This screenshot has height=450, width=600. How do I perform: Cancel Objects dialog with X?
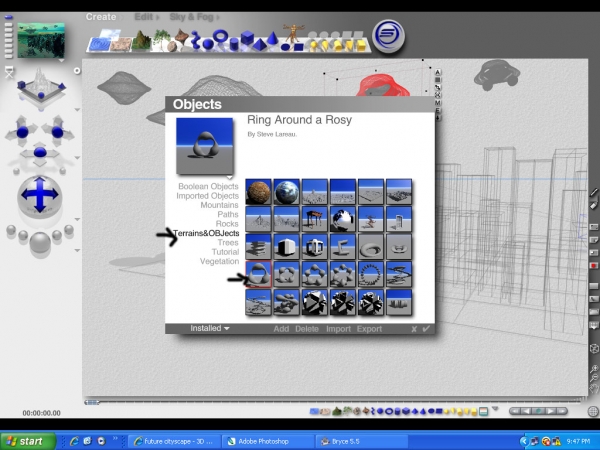[414, 329]
